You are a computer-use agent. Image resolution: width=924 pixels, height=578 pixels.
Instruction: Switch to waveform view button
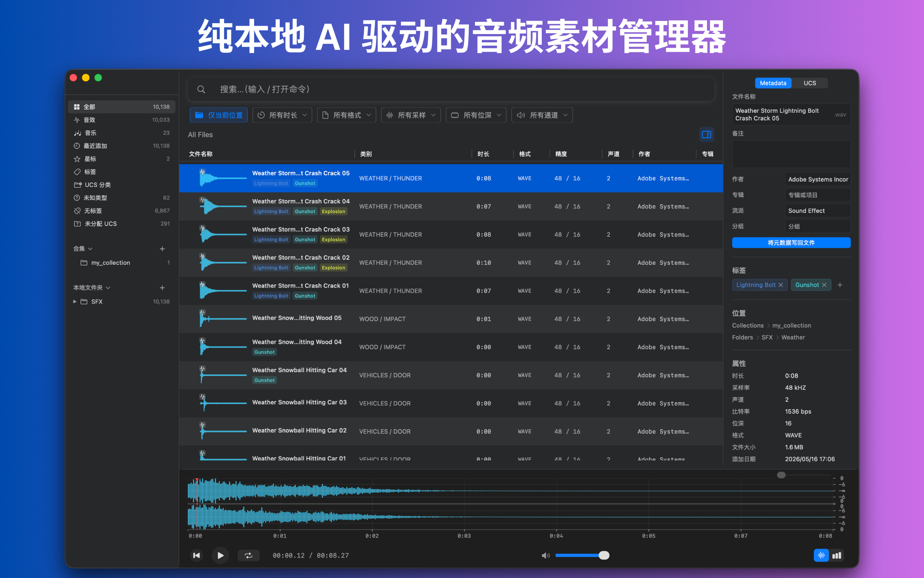[x=821, y=556]
